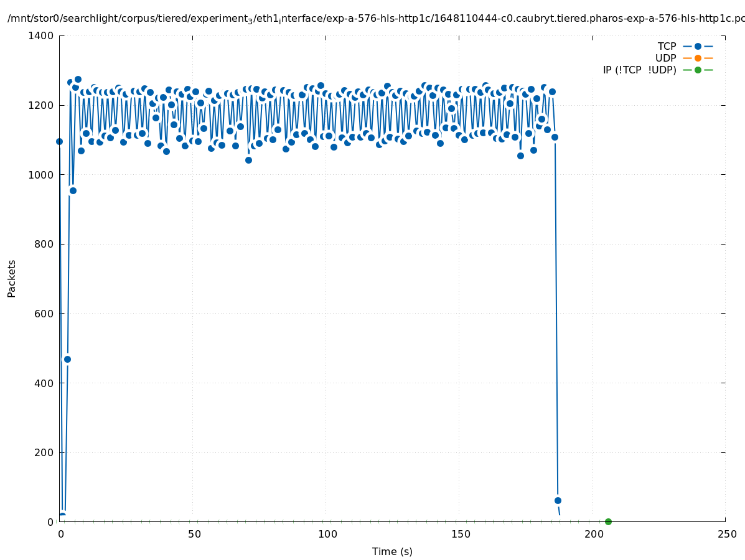The height and width of the screenshot is (560, 745).
Task: Click the blue TCP legend marker
Action: [698, 46]
